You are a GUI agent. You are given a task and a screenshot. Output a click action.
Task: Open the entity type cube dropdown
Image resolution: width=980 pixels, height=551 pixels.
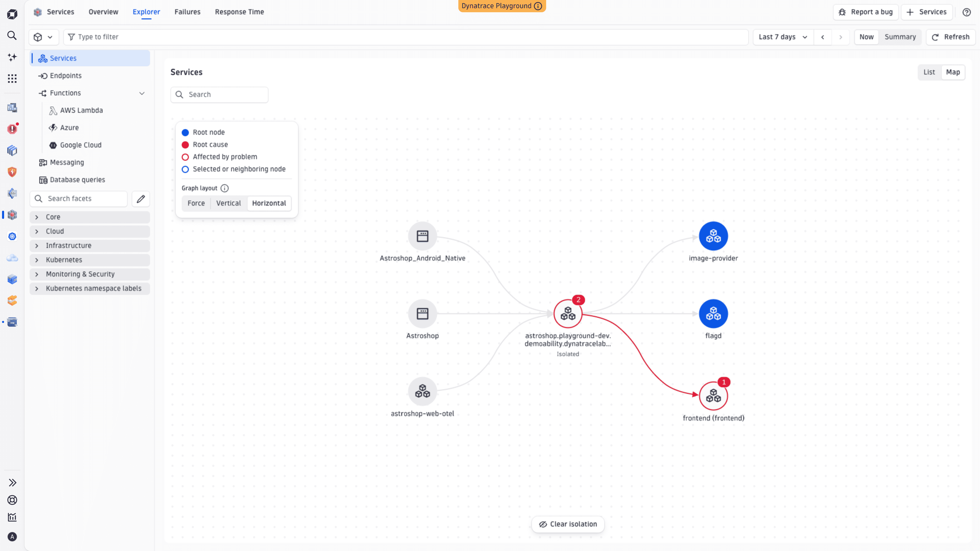pos(43,37)
